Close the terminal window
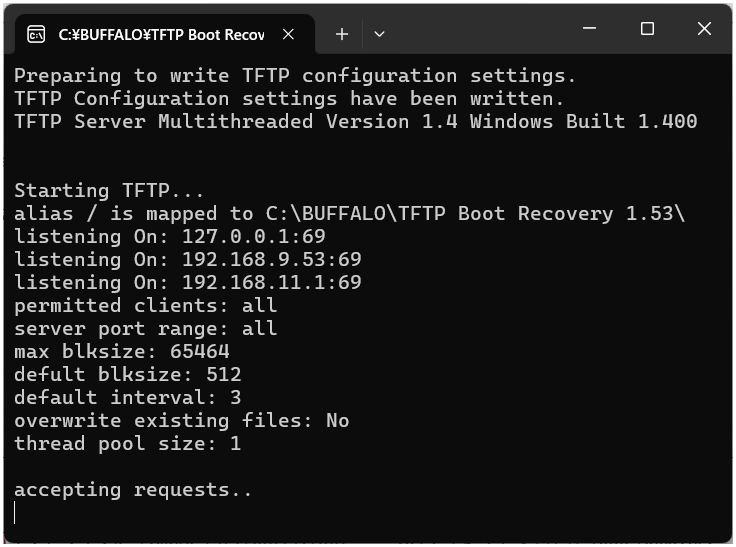The height and width of the screenshot is (547, 736). click(x=703, y=30)
